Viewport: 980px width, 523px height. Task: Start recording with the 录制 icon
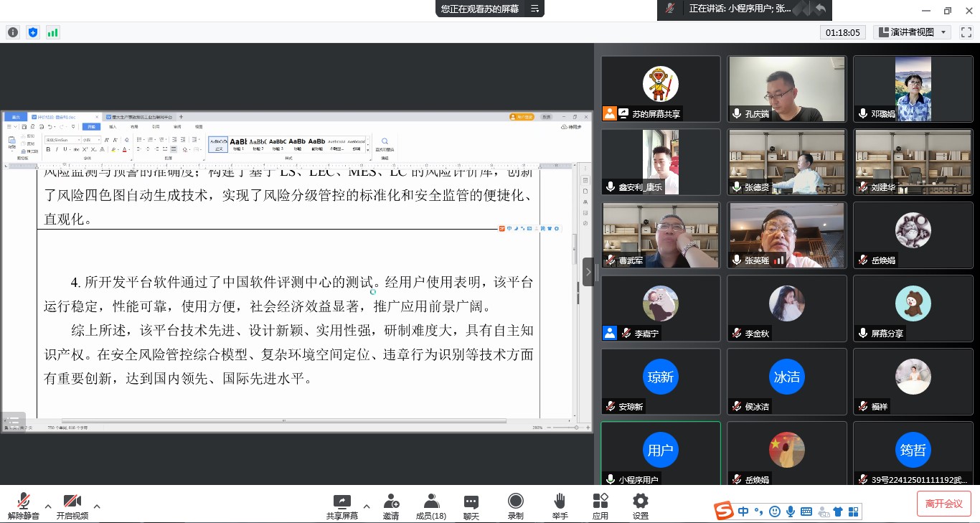(515, 505)
